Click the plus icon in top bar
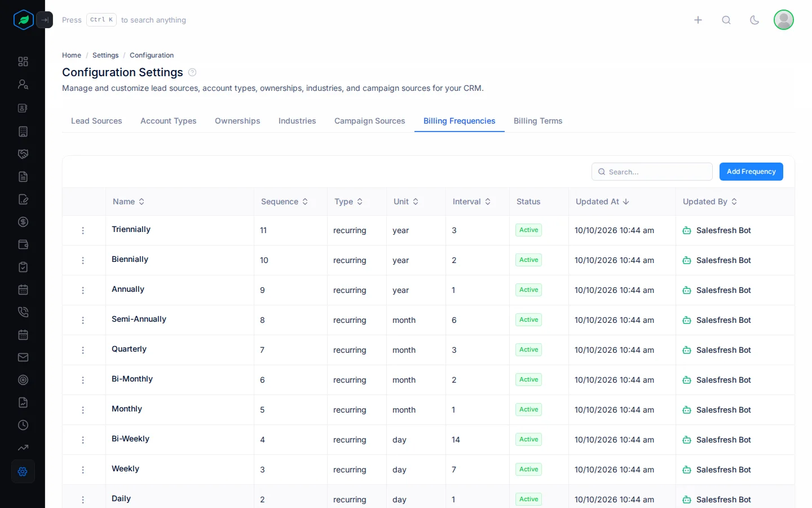This screenshot has width=812, height=508. pyautogui.click(x=698, y=20)
